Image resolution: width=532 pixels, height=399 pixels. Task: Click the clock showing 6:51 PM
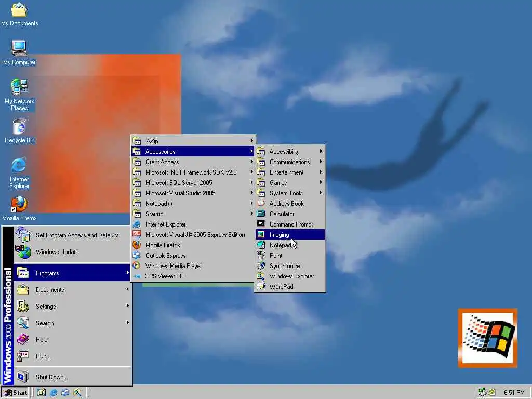coord(514,393)
